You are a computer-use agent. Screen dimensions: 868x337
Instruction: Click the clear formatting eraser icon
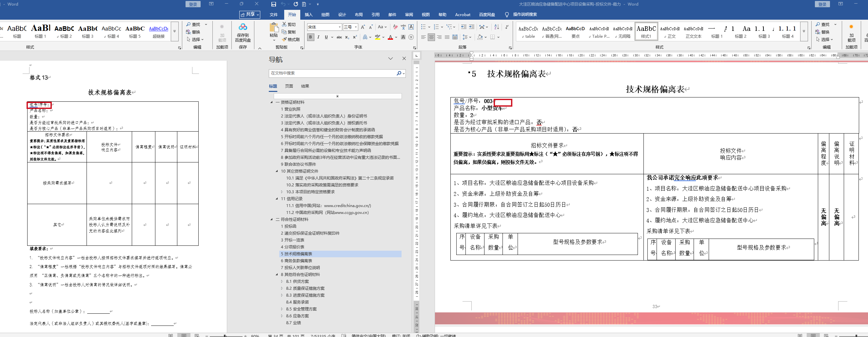pyautogui.click(x=395, y=27)
